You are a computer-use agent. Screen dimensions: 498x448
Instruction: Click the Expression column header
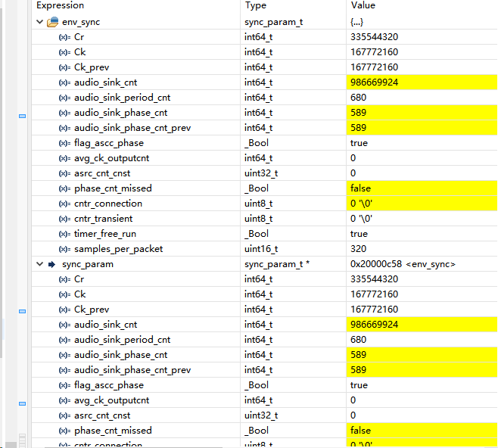pos(61,6)
